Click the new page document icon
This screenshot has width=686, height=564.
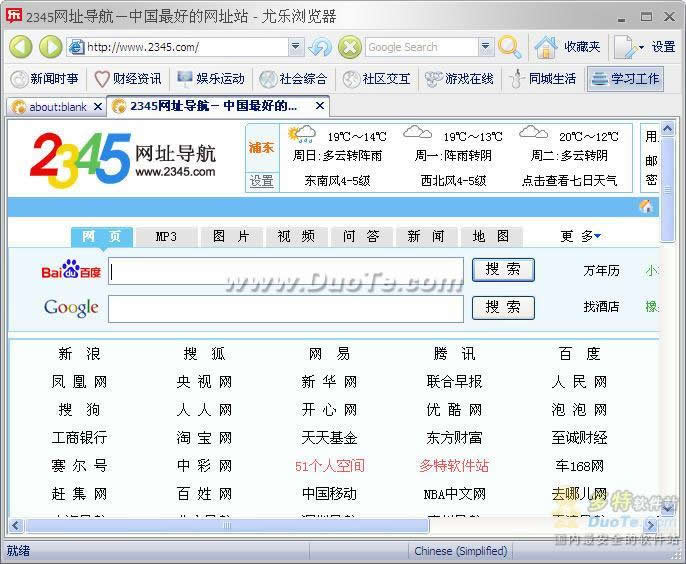coord(625,47)
